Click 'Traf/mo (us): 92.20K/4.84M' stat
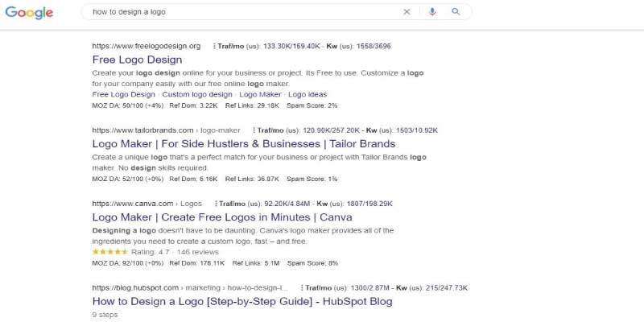 [x=265, y=204]
